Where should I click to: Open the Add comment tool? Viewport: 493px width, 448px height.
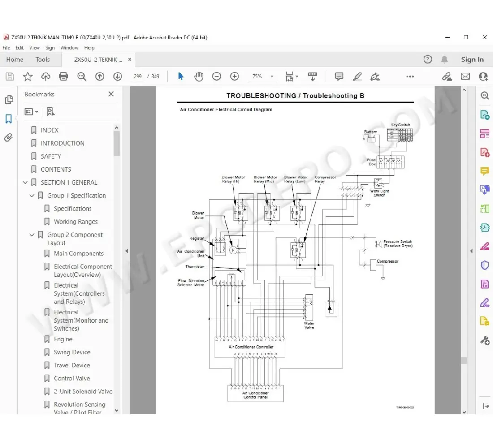(x=339, y=77)
